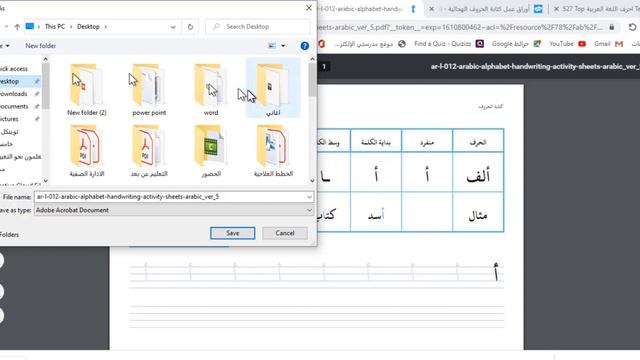
Task: Open the power point folder
Action: 149,90
